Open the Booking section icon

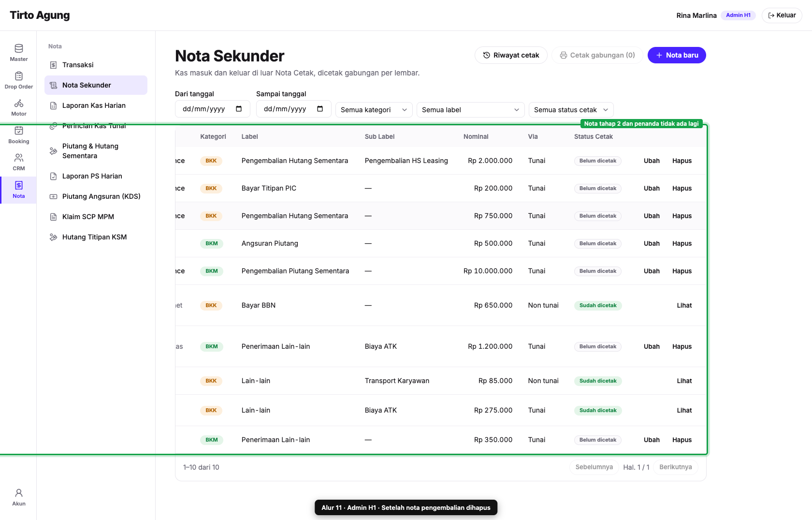pyautogui.click(x=19, y=131)
